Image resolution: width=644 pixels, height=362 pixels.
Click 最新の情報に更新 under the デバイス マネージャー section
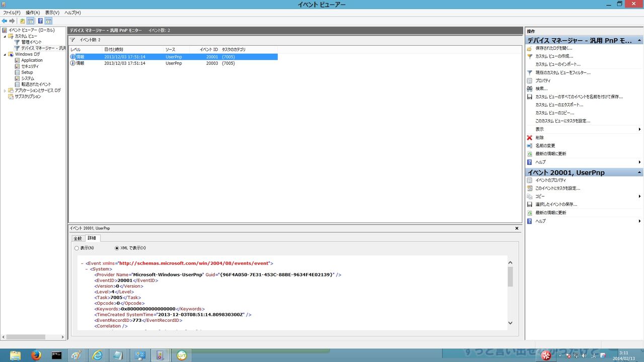click(x=550, y=153)
